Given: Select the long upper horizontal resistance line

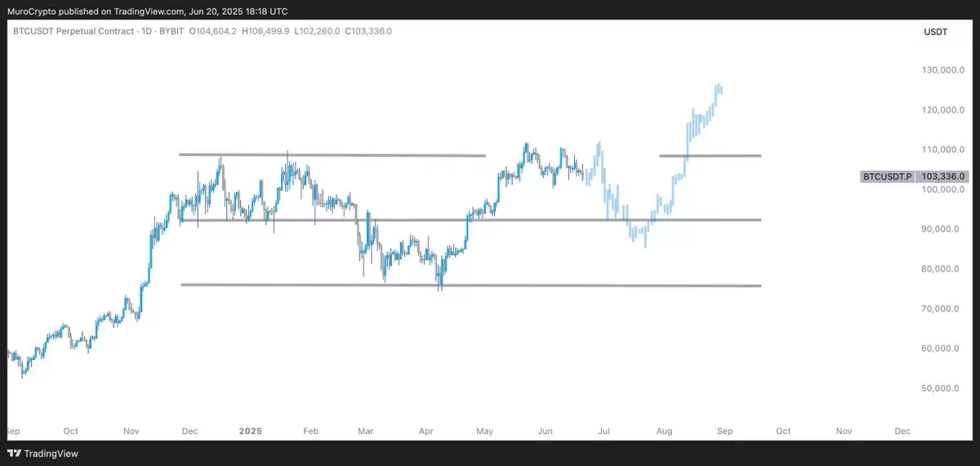Looking at the screenshot, I should (332, 154).
